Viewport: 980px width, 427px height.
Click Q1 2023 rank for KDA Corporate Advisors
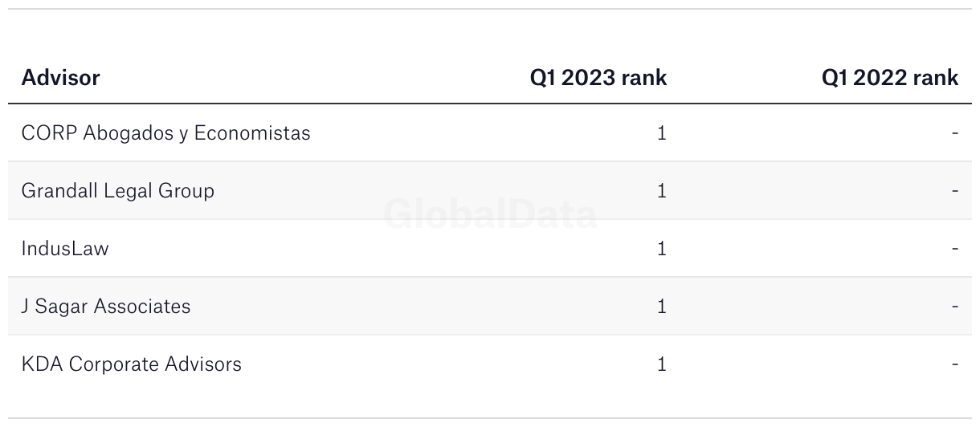click(x=661, y=364)
